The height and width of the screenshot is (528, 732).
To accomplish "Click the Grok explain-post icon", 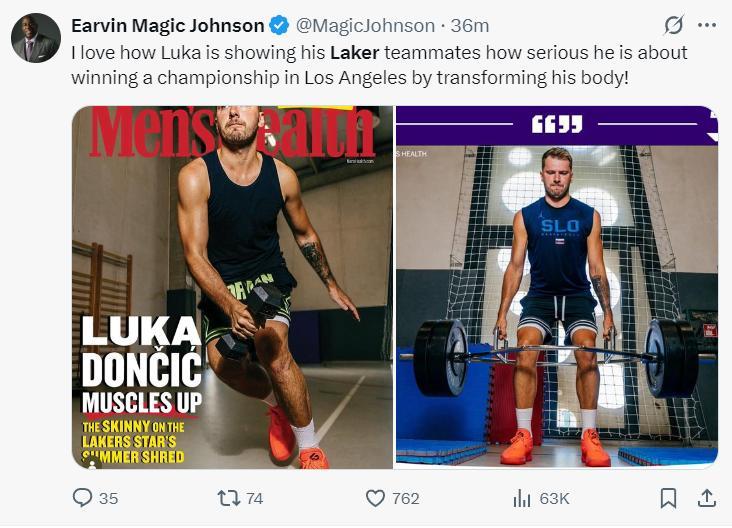I will pos(674,25).
